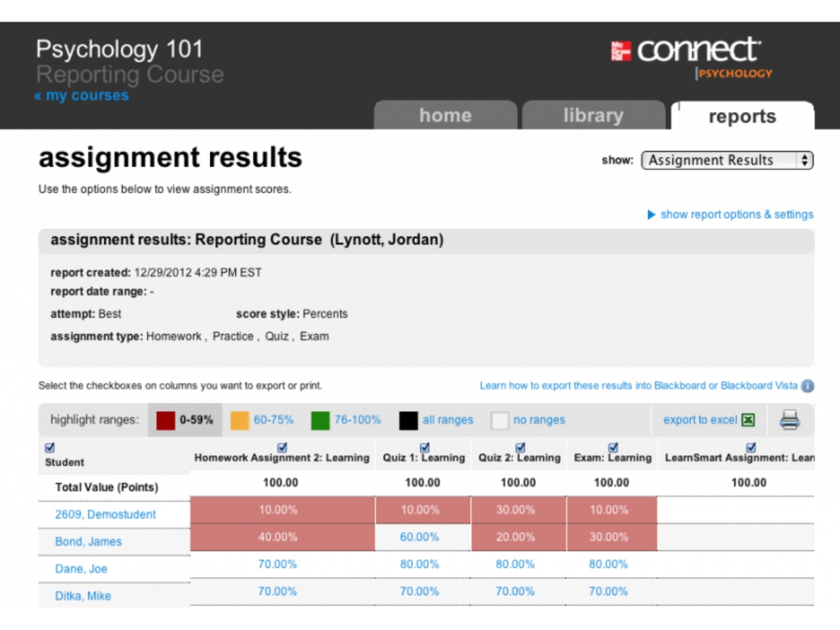Image resolution: width=840 pixels, height=630 pixels.
Task: Open the show Assignment Results dropdown
Action: [727, 160]
